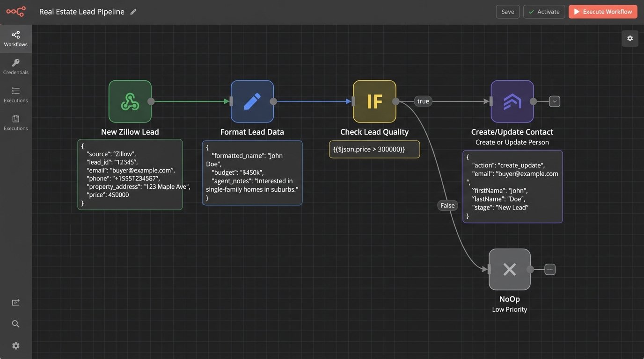Click the price condition expression box
This screenshot has height=359, width=644.
pyautogui.click(x=374, y=149)
